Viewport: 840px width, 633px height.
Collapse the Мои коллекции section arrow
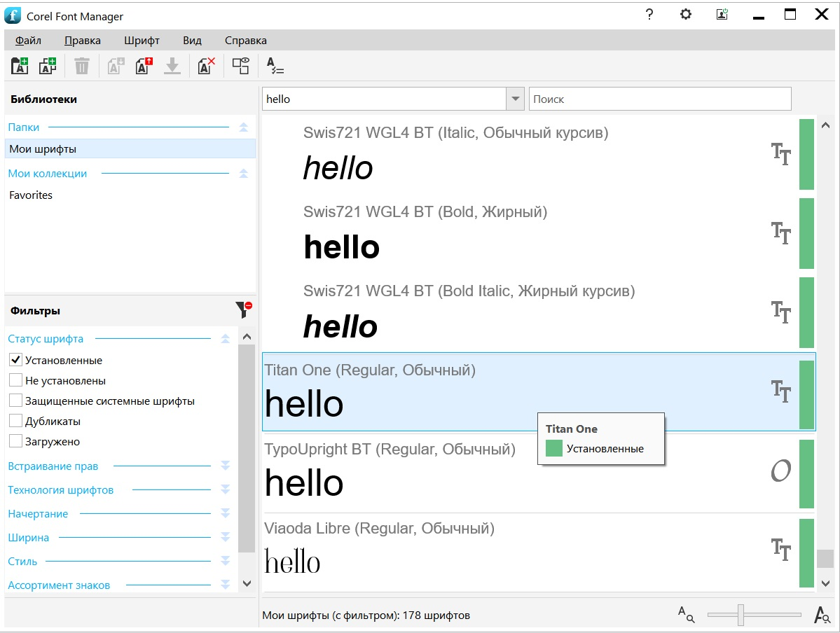click(243, 173)
